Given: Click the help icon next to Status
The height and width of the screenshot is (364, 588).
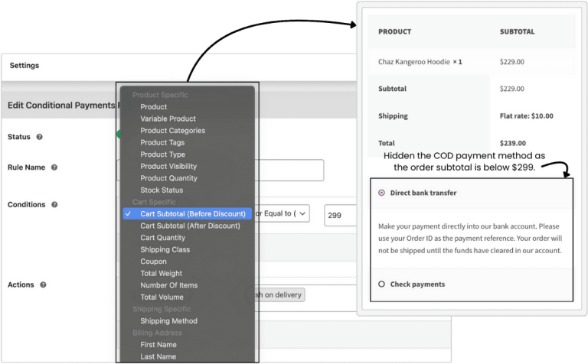Looking at the screenshot, I should click(x=39, y=137).
